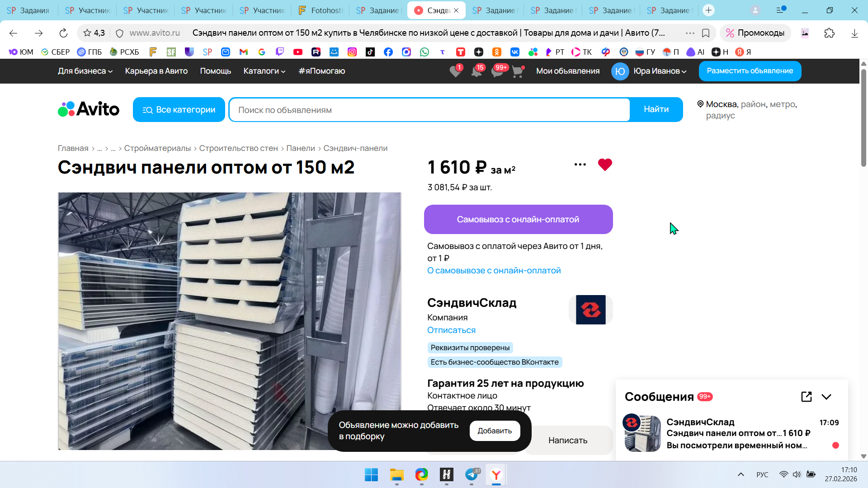Open the Помощь menu item
This screenshot has height=488, width=868.
(216, 71)
